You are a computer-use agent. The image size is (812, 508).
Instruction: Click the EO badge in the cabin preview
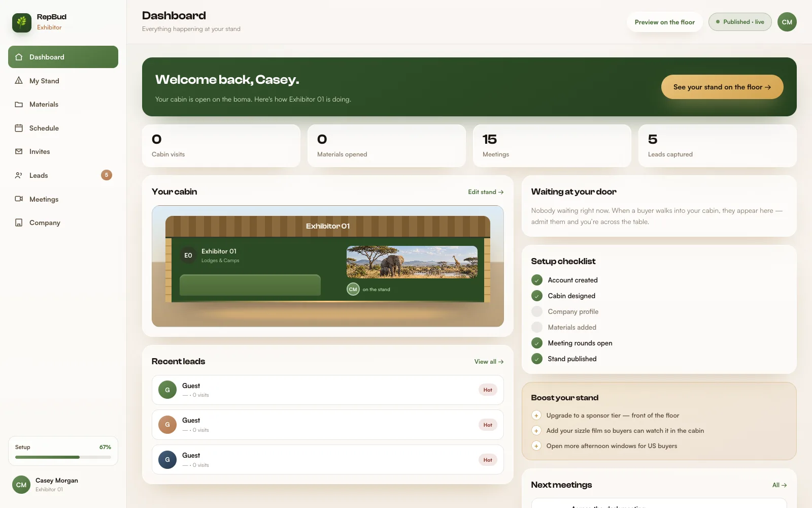tap(188, 256)
